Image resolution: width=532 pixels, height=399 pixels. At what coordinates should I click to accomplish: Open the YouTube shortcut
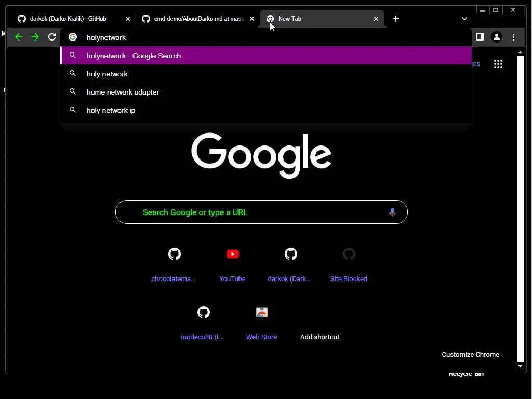[232, 265]
